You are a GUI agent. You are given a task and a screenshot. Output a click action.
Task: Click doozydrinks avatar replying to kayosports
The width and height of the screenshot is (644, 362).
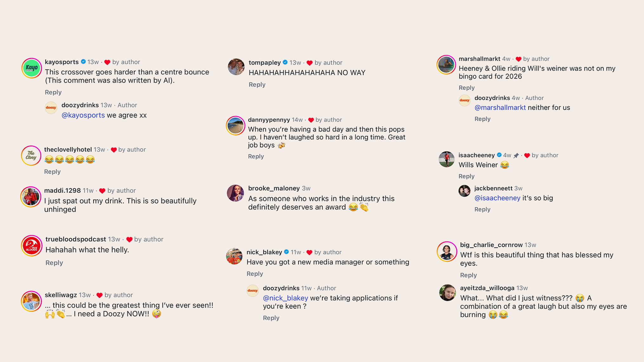51,108
